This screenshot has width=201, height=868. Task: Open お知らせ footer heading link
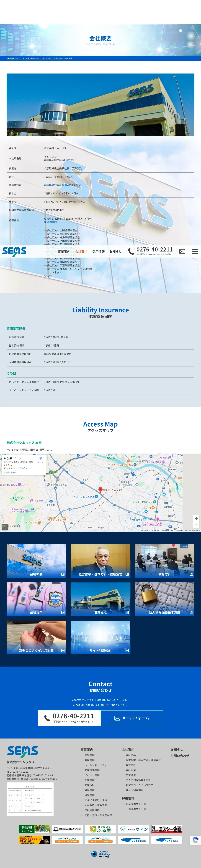(177, 749)
